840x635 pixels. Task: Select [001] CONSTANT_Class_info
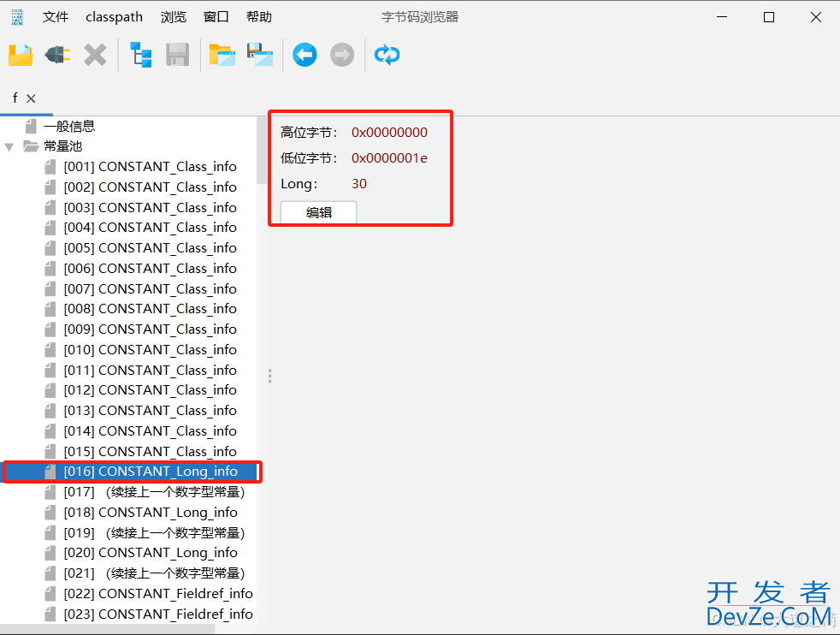(150, 167)
